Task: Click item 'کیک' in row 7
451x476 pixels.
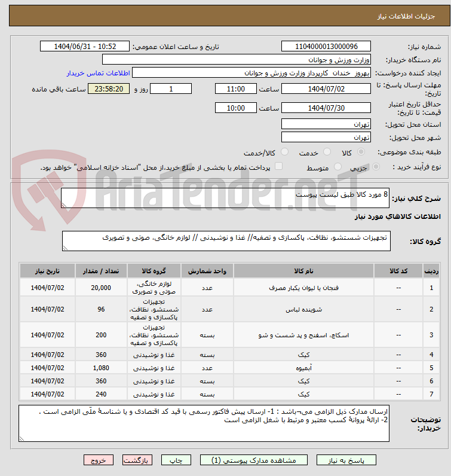Action: coord(303,394)
